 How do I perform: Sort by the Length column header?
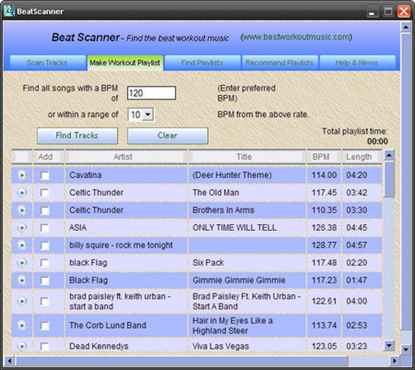362,157
